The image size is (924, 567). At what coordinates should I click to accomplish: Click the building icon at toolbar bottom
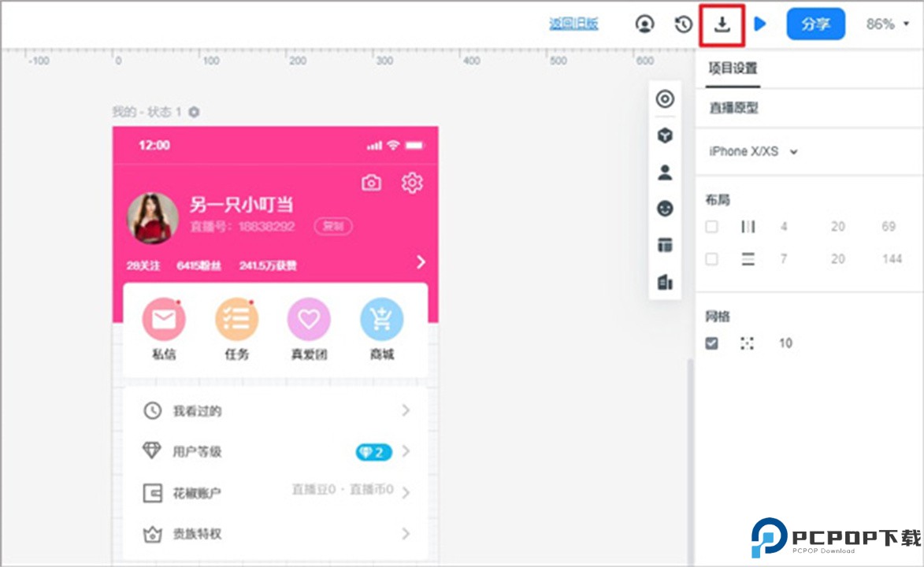point(665,282)
